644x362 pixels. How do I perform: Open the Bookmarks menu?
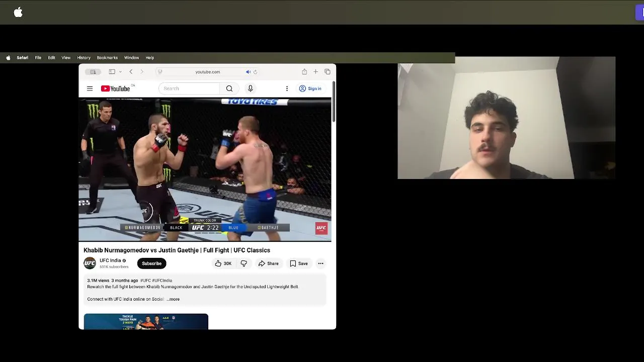pyautogui.click(x=107, y=58)
